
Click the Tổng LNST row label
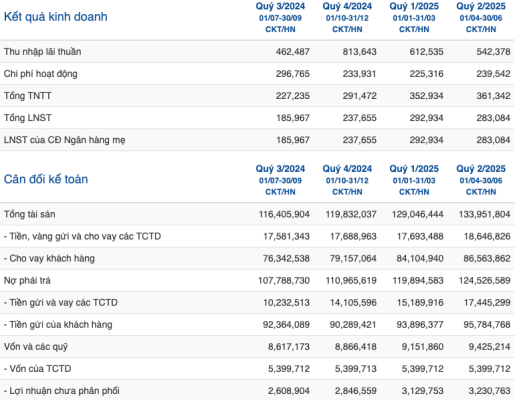pyautogui.click(x=28, y=118)
